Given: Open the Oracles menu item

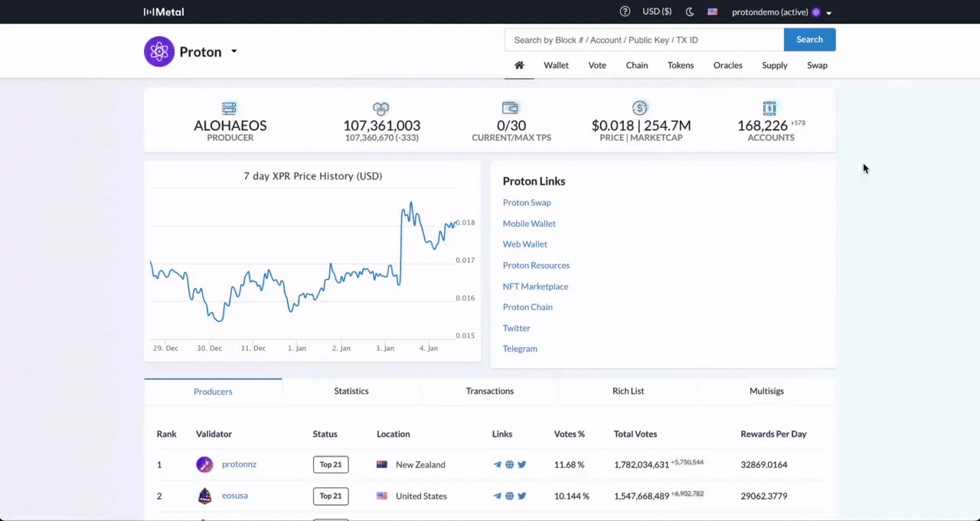Looking at the screenshot, I should tap(728, 65).
